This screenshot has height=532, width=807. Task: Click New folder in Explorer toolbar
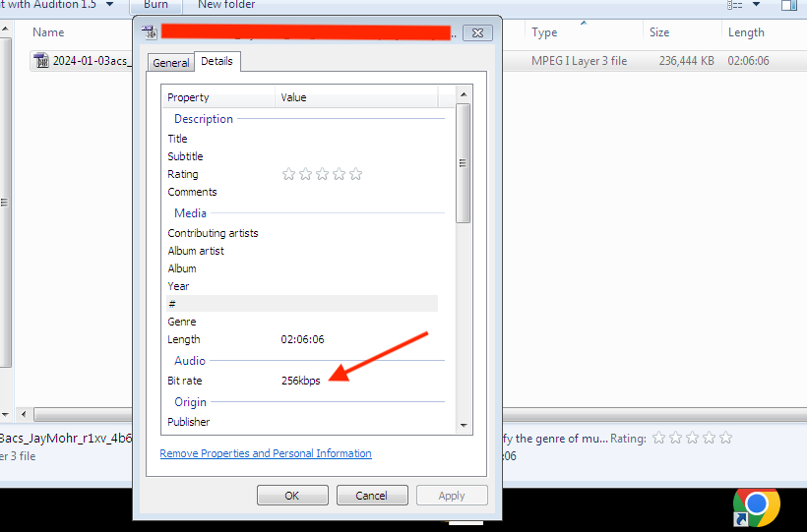(x=226, y=5)
